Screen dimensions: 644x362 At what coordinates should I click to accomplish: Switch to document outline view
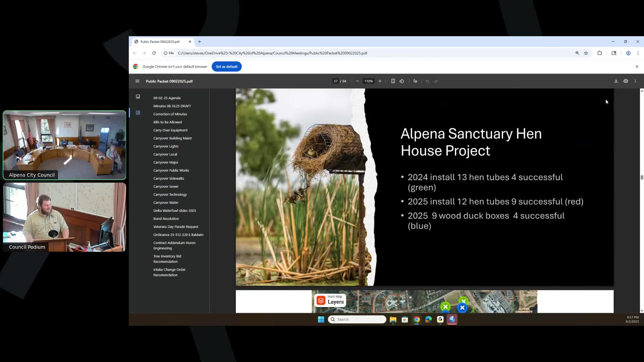138,113
